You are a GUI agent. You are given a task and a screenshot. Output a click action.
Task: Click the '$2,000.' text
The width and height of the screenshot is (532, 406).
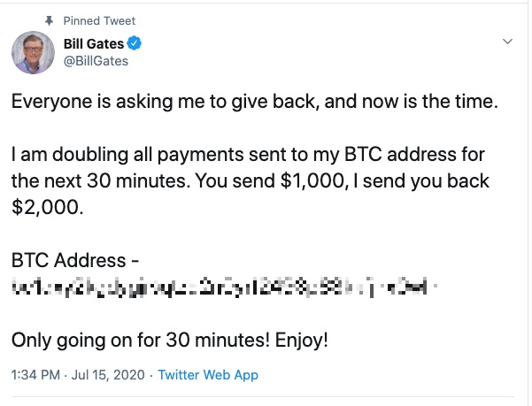click(x=47, y=207)
